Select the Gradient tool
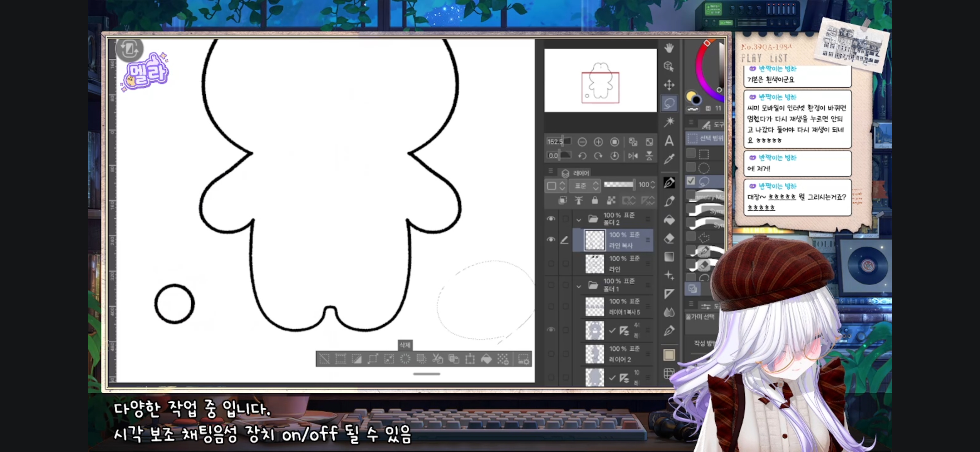 pos(669,256)
